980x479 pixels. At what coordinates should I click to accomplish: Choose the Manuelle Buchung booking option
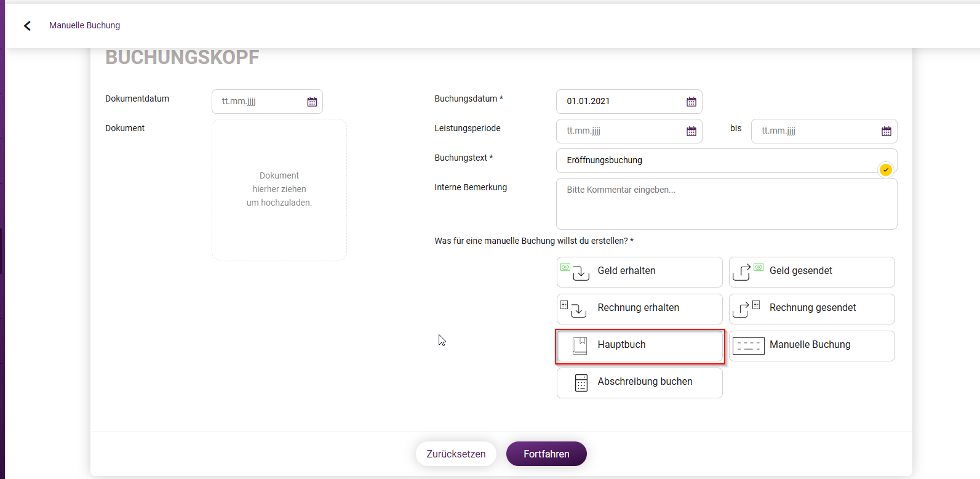[x=812, y=346]
